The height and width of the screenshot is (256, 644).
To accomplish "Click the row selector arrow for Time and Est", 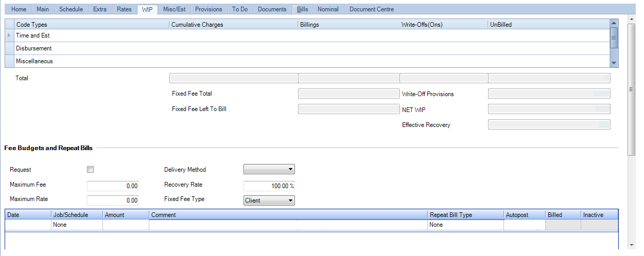I will (10, 35).
